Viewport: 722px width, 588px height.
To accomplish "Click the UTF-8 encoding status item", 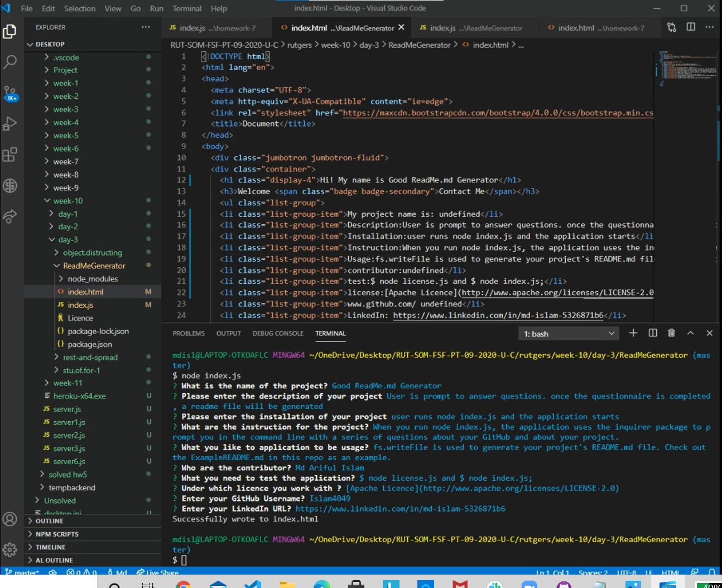I will tap(627, 572).
